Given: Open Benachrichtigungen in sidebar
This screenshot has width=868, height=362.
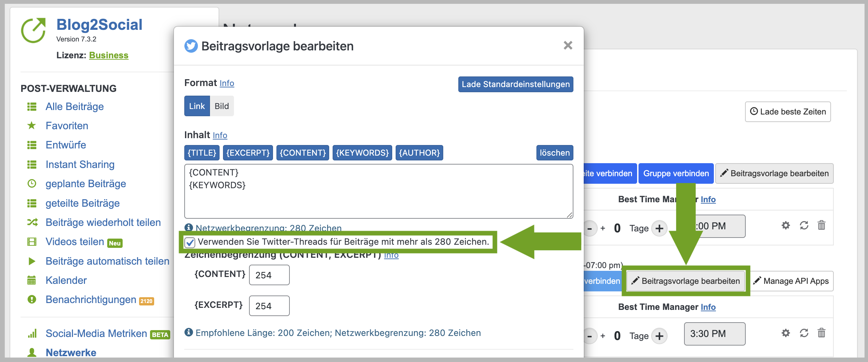Looking at the screenshot, I should coord(91,300).
